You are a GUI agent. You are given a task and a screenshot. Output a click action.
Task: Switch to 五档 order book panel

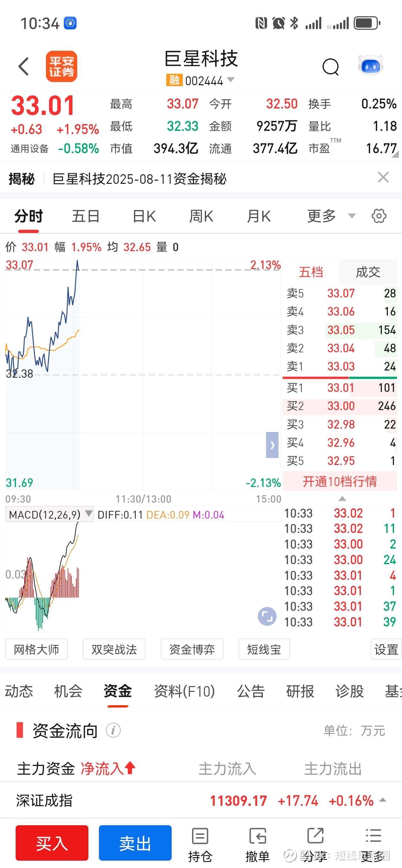click(x=311, y=272)
